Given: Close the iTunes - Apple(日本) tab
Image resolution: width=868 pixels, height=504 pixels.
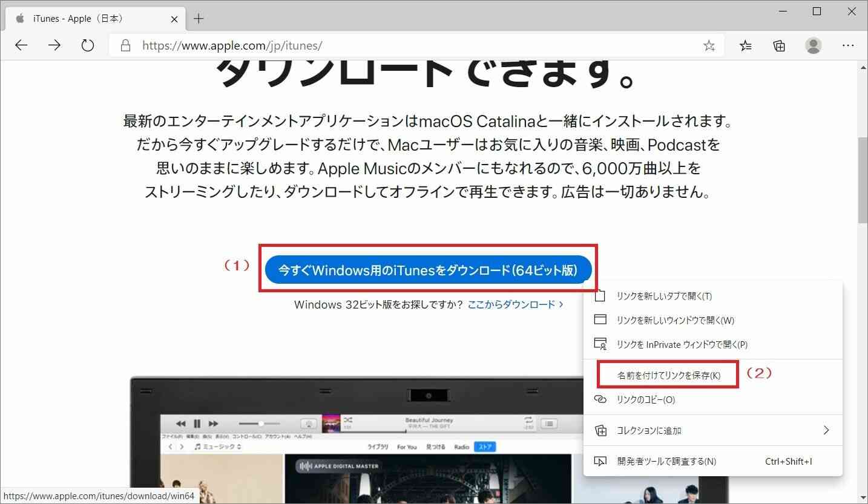Looking at the screenshot, I should (x=175, y=19).
